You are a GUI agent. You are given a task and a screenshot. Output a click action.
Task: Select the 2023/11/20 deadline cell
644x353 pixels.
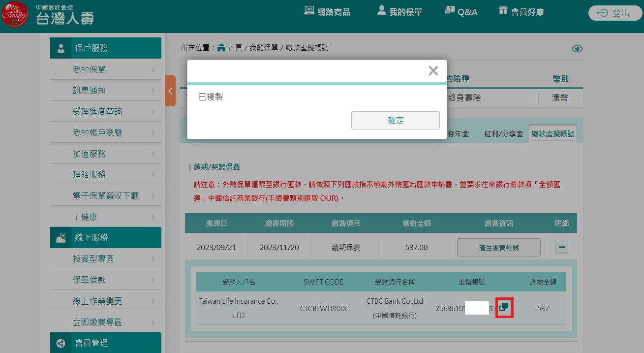tap(279, 248)
